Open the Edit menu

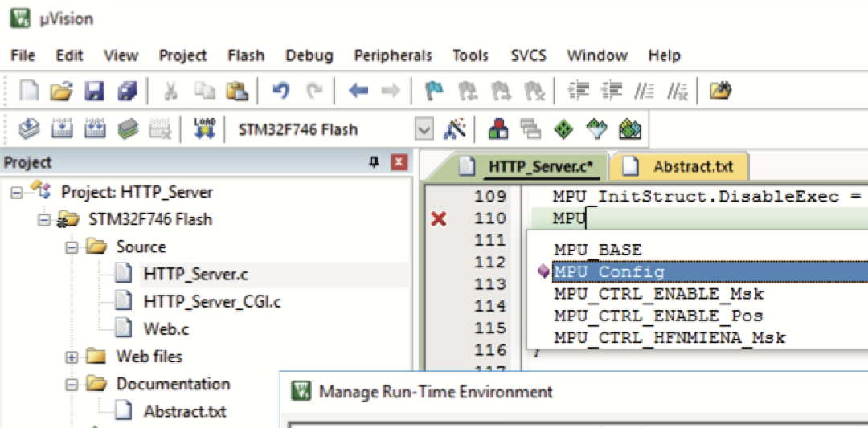69,56
